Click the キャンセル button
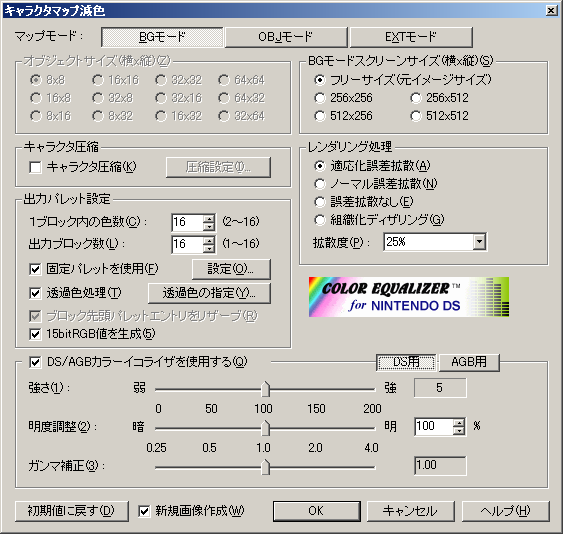The width and height of the screenshot is (563, 534). click(410, 511)
